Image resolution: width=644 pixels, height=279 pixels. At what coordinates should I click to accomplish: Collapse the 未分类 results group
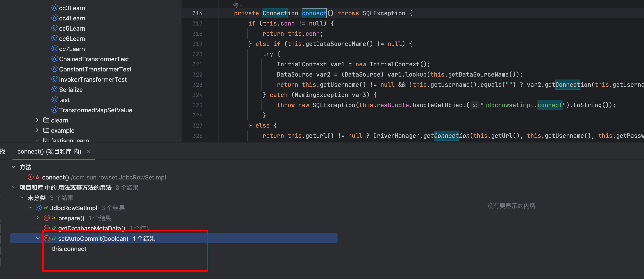pyautogui.click(x=22, y=197)
